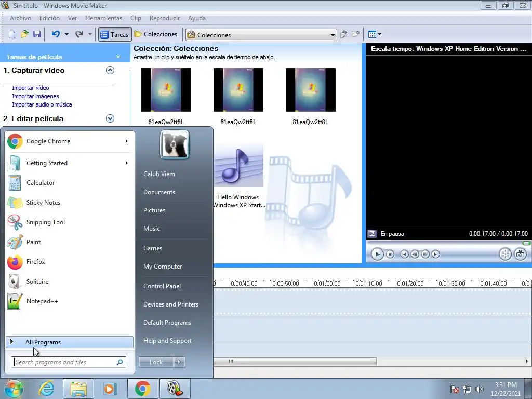
Task: Click Importar imágenes link
Action: click(36, 96)
